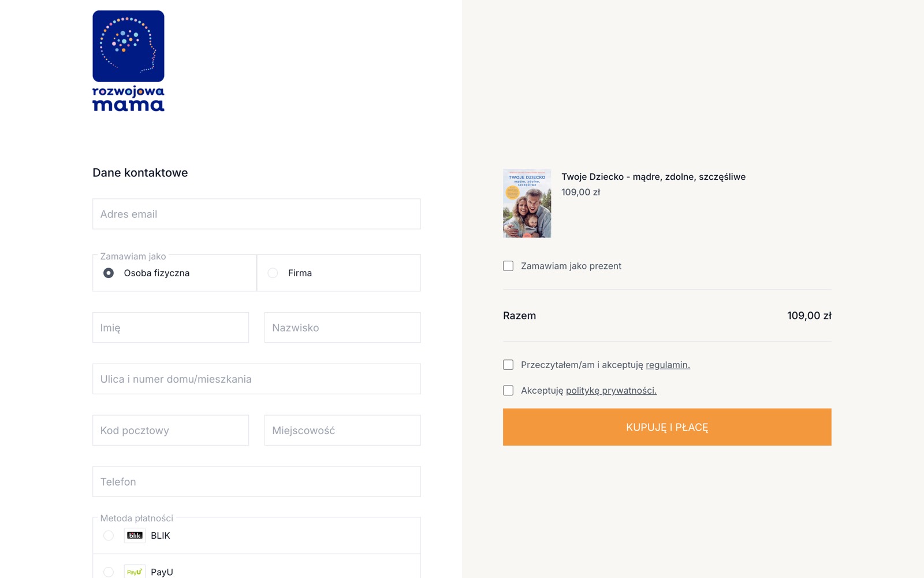
Task: Choose the PayU payment radio button
Action: click(x=109, y=572)
